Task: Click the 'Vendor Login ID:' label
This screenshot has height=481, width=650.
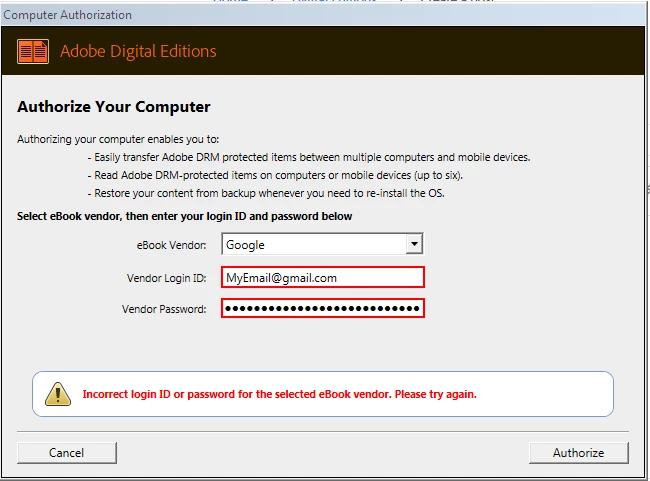Action: 167,278
